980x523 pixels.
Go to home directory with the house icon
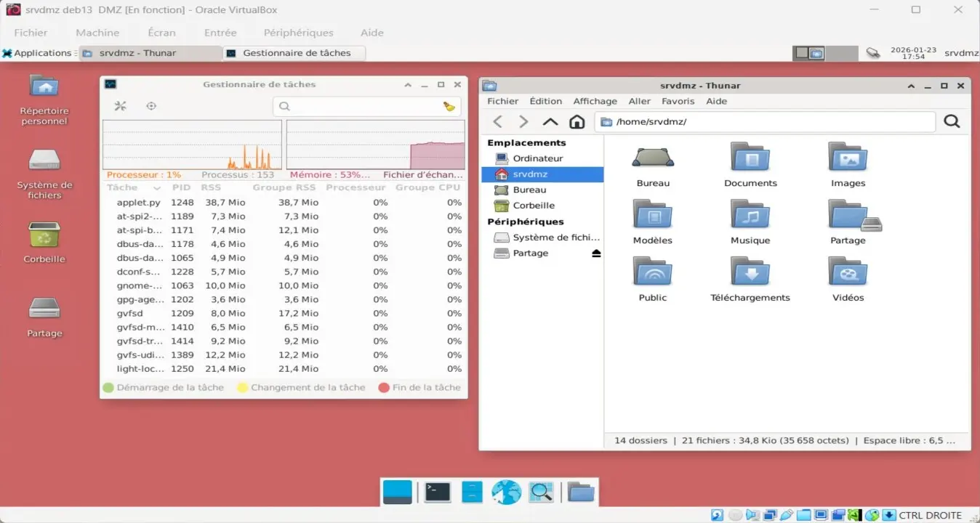577,121
